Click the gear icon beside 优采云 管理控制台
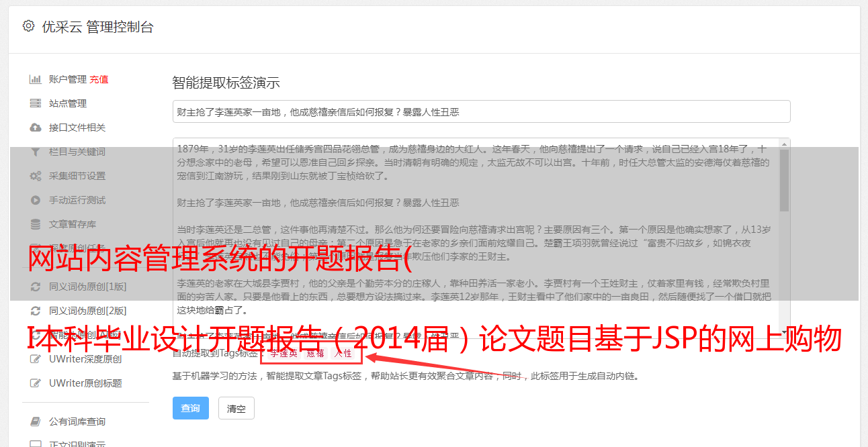Image resolution: width=868 pixels, height=447 pixels. (28, 26)
